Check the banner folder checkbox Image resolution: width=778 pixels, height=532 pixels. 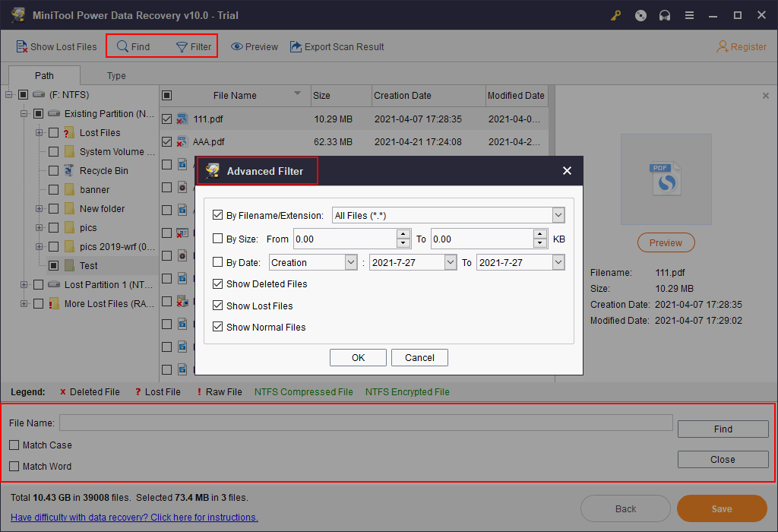[54, 189]
